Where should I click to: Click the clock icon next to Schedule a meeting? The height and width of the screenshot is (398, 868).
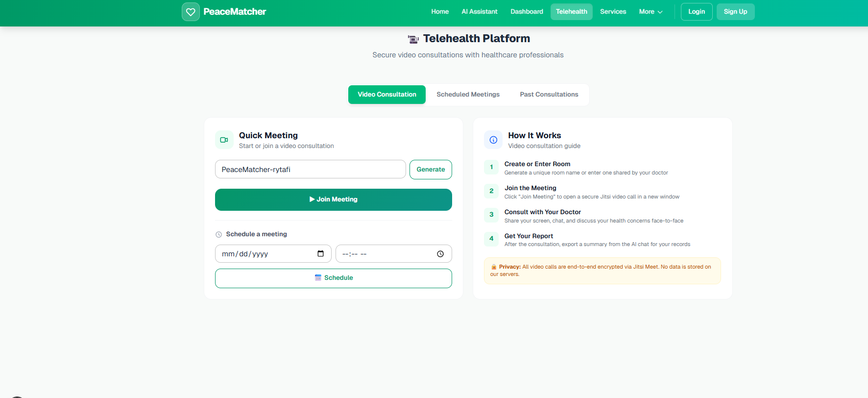tap(219, 234)
